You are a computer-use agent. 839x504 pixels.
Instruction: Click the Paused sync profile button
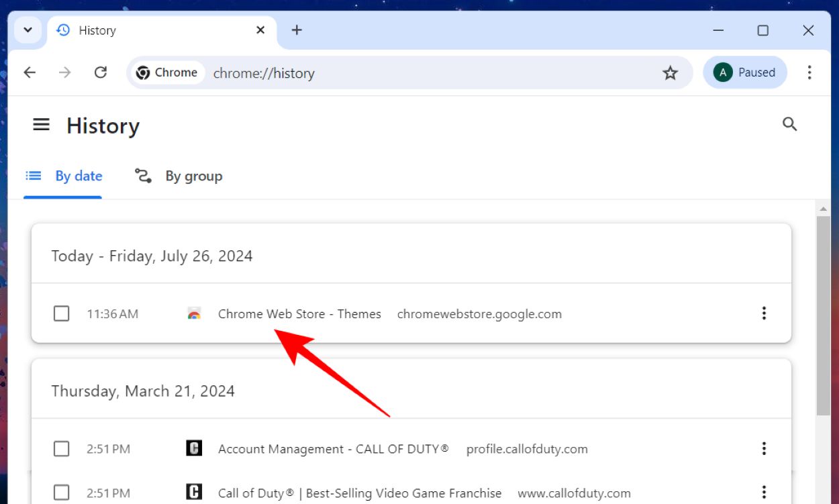tap(745, 72)
